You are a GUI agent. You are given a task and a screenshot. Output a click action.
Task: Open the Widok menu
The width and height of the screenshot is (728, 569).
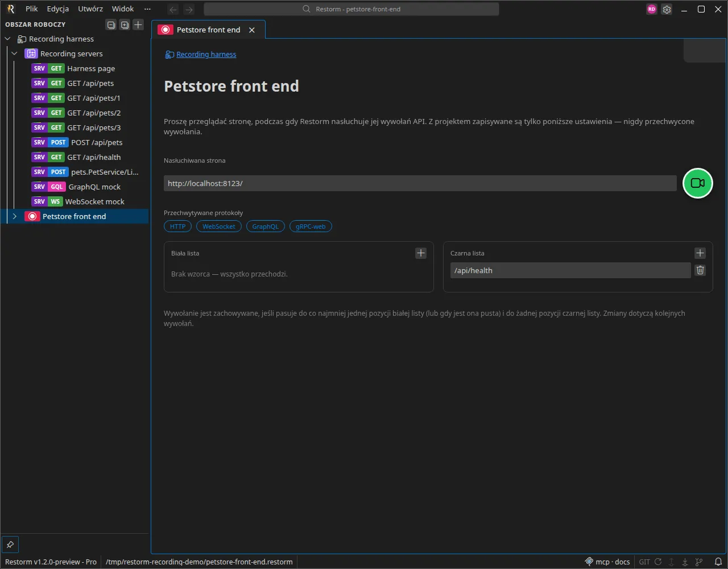click(x=123, y=9)
